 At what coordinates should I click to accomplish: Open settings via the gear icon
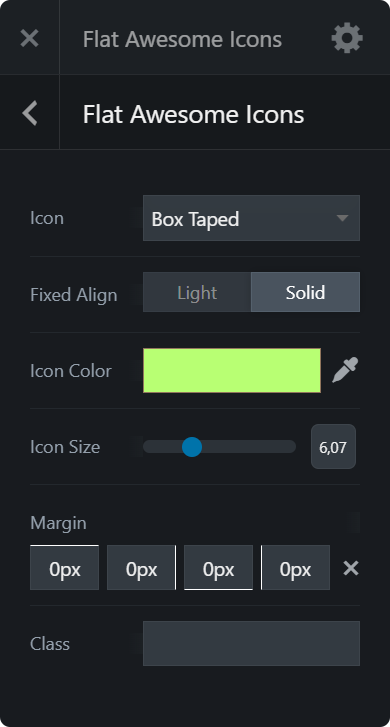[347, 38]
